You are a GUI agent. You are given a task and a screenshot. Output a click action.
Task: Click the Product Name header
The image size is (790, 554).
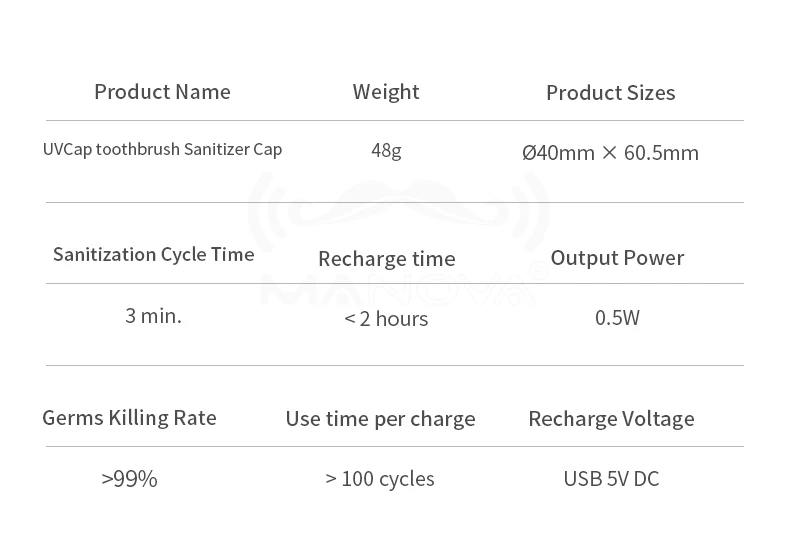point(162,92)
